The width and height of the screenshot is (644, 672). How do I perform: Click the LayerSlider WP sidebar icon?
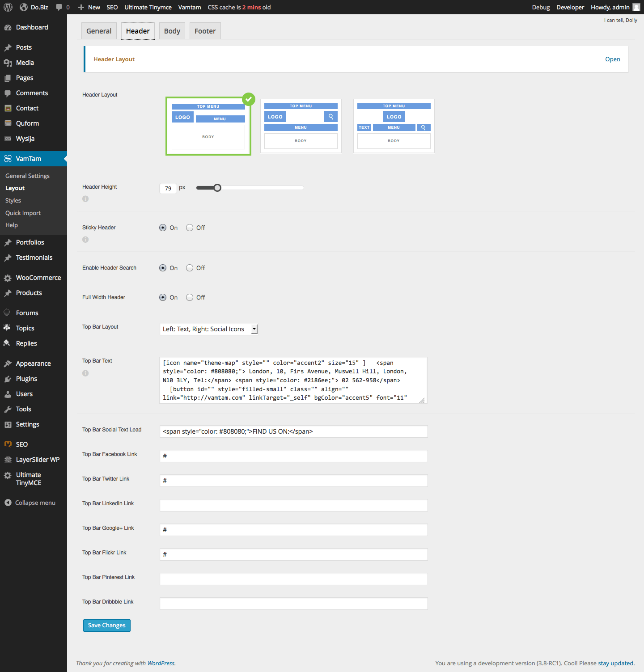pyautogui.click(x=8, y=460)
